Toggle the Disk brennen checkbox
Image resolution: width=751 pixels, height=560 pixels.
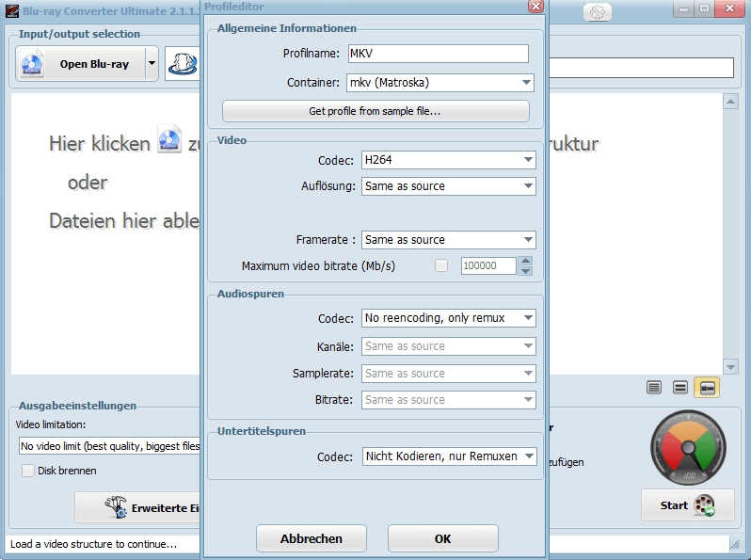28,471
